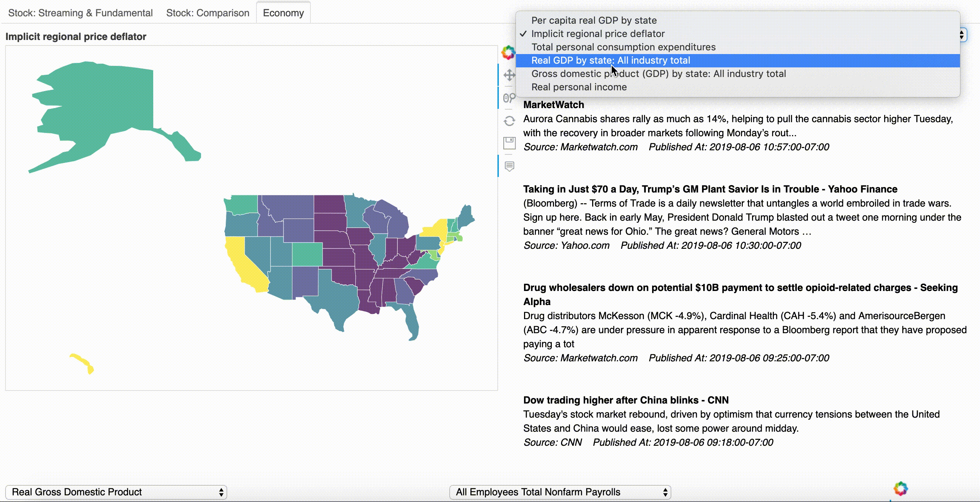
Task: Open the 'Real Gross Domestic Product' dropdown
Action: click(116, 492)
